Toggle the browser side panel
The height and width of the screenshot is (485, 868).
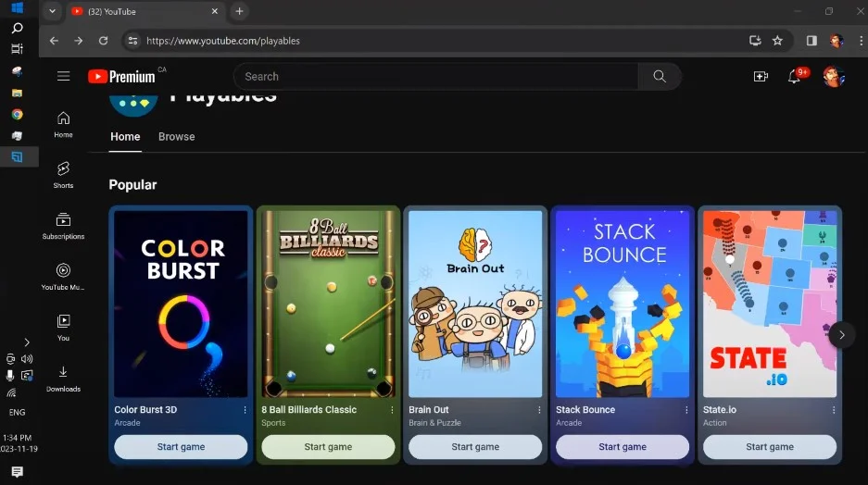tap(811, 41)
